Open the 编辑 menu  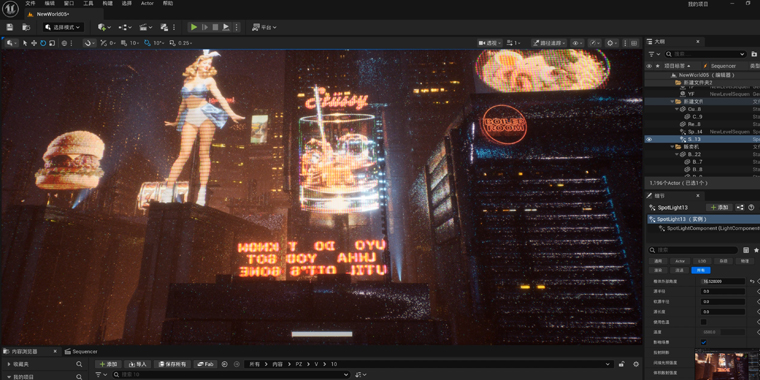pyautogui.click(x=50, y=3)
